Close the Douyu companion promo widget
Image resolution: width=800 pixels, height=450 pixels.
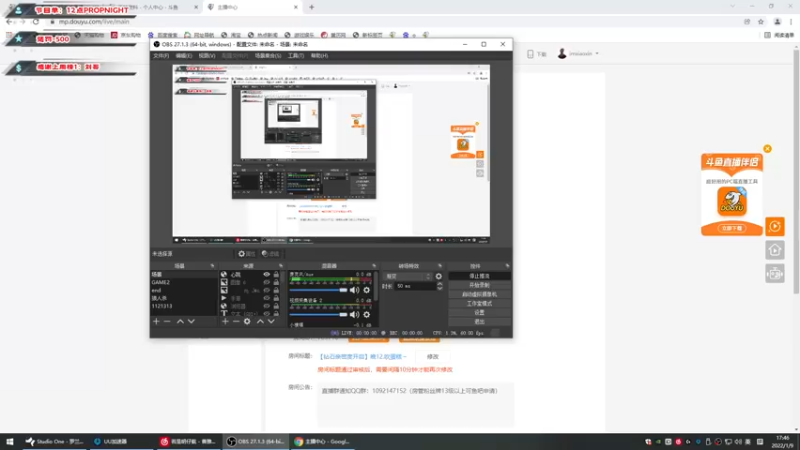pyautogui.click(x=767, y=149)
